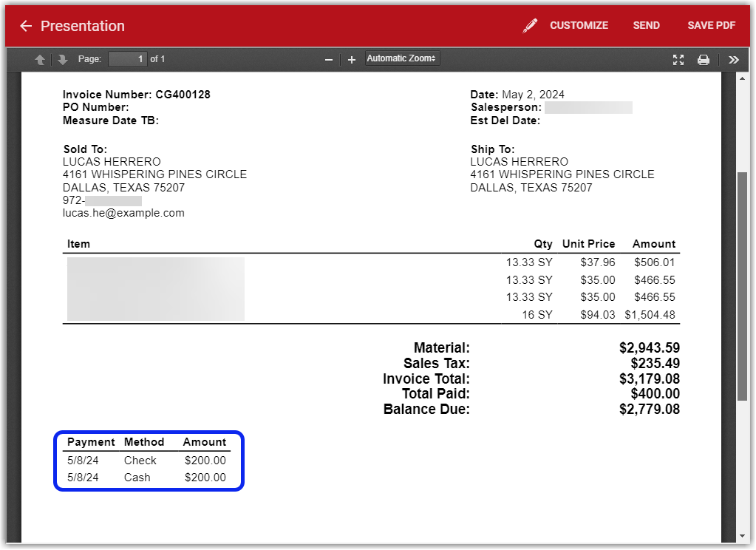
Task: Open the PDF tools chevron menu
Action: coord(733,60)
